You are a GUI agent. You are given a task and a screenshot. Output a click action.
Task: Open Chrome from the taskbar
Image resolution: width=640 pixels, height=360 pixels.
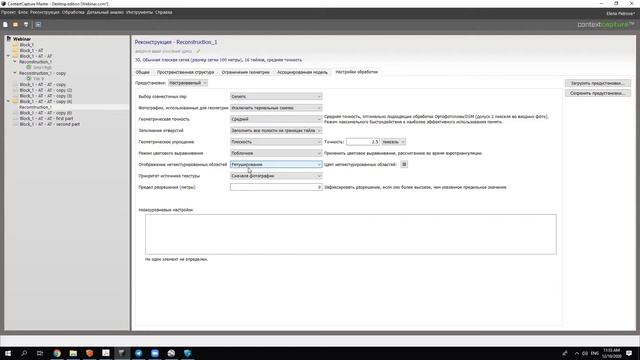57,353
